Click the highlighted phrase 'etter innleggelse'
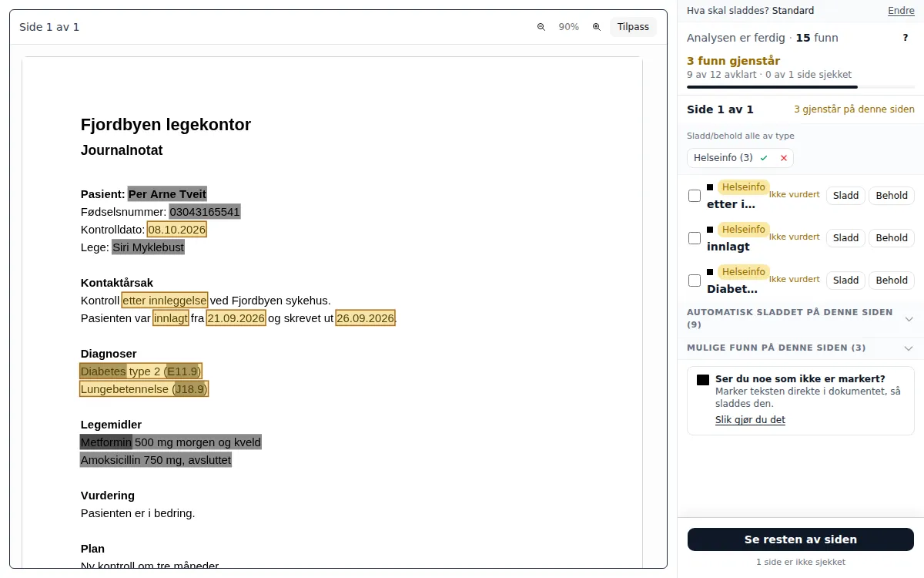This screenshot has width=924, height=578. click(165, 301)
